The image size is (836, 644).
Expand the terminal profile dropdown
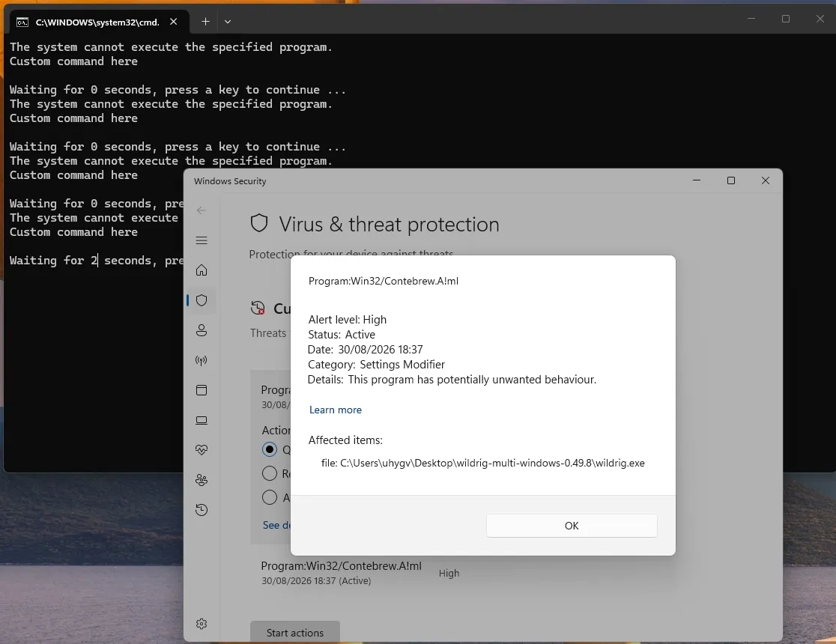coord(228,22)
